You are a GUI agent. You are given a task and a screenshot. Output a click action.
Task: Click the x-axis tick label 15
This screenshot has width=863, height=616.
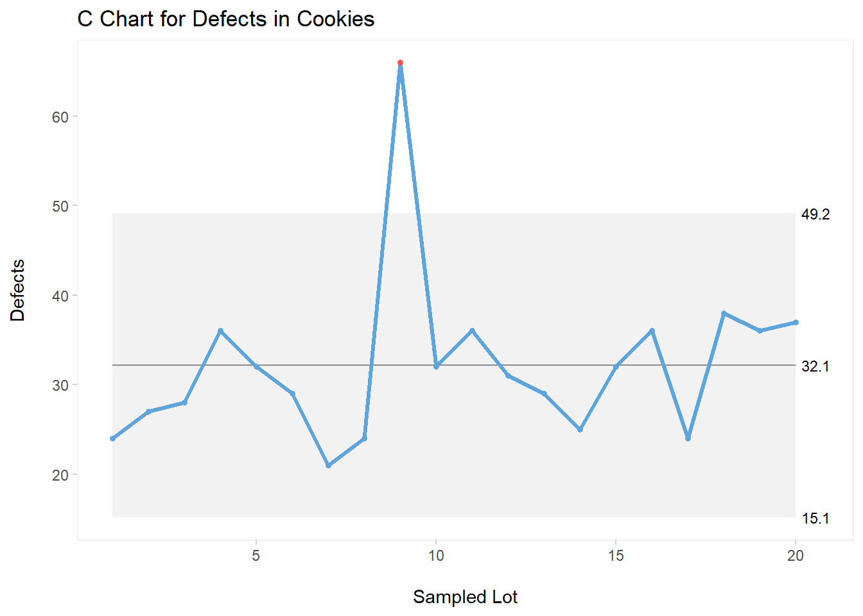(616, 556)
